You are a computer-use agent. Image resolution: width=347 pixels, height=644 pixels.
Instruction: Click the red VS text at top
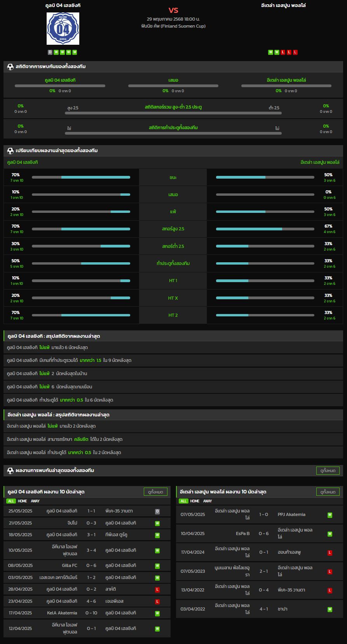tap(173, 10)
